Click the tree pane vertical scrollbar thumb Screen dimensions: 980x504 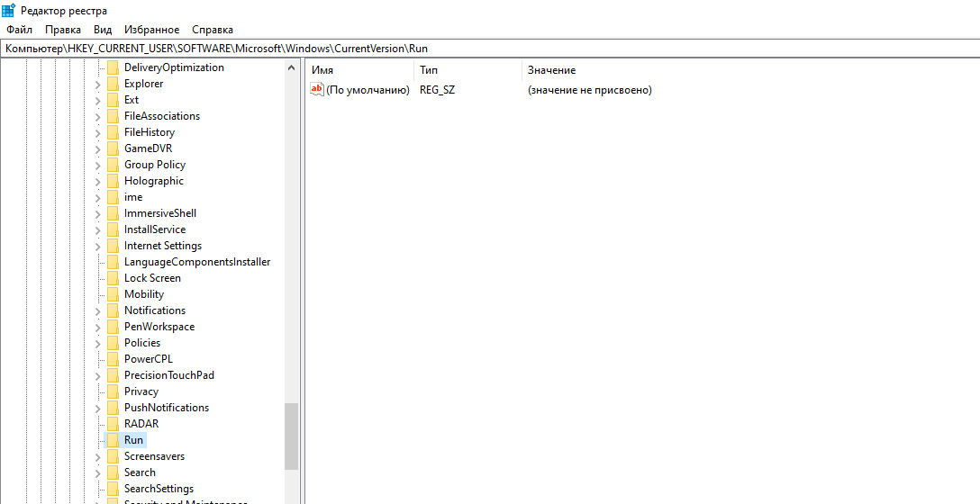(x=291, y=436)
